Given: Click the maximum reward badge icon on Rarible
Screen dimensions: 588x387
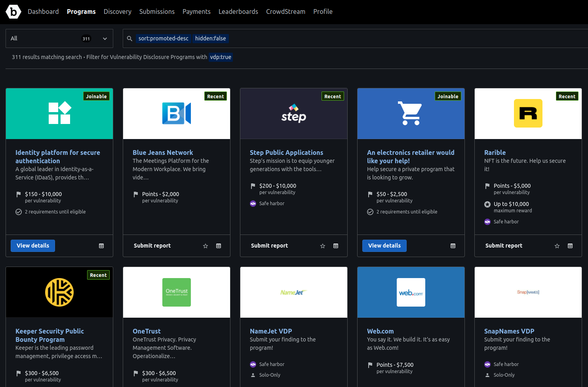Looking at the screenshot, I should (x=487, y=204).
